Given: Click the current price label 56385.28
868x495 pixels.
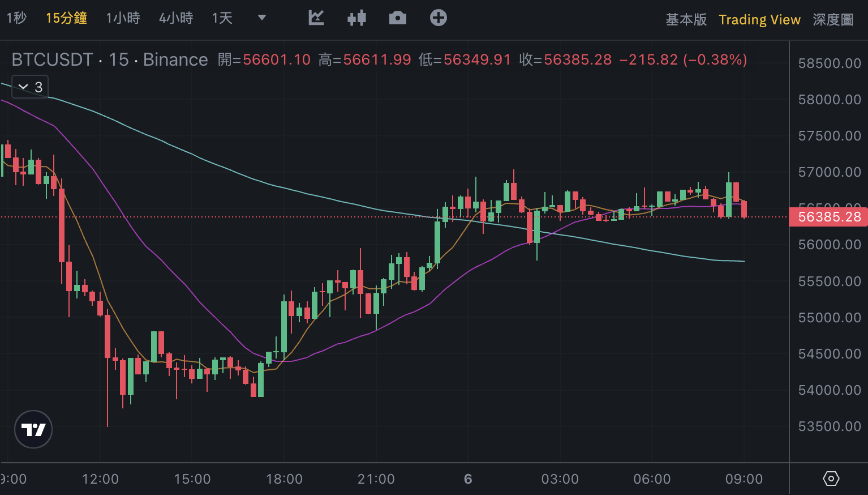Looking at the screenshot, I should tap(829, 217).
